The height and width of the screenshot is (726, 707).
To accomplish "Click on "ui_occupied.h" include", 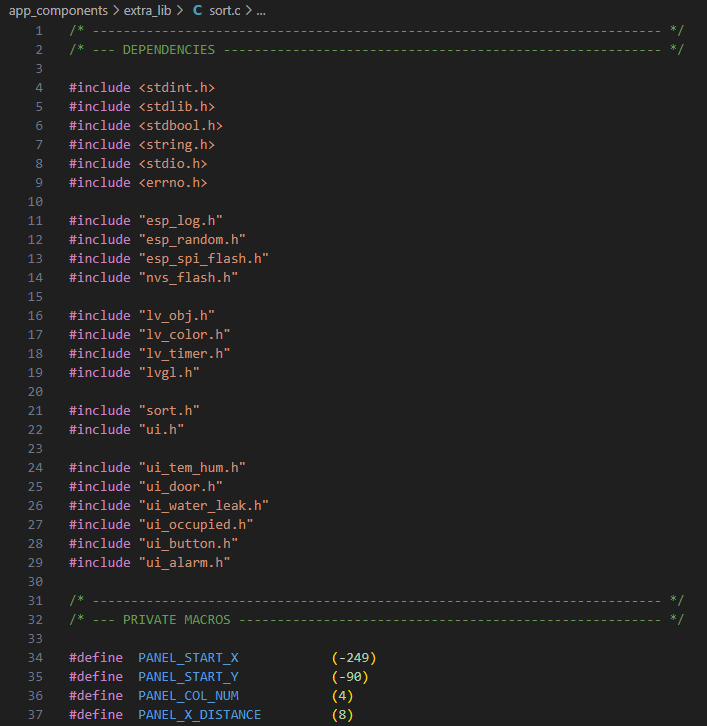I will click(196, 525).
